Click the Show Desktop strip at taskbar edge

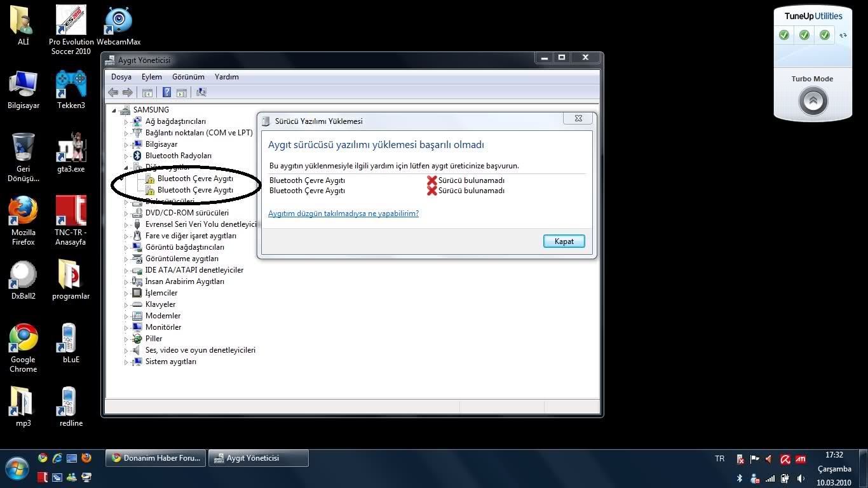click(863, 469)
